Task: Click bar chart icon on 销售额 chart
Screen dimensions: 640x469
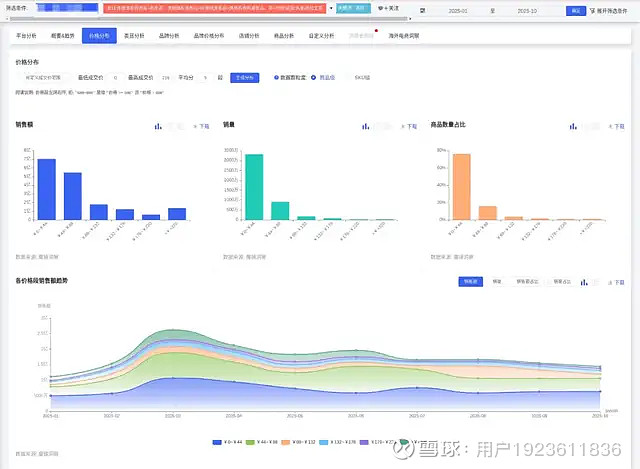Action: pyautogui.click(x=158, y=127)
